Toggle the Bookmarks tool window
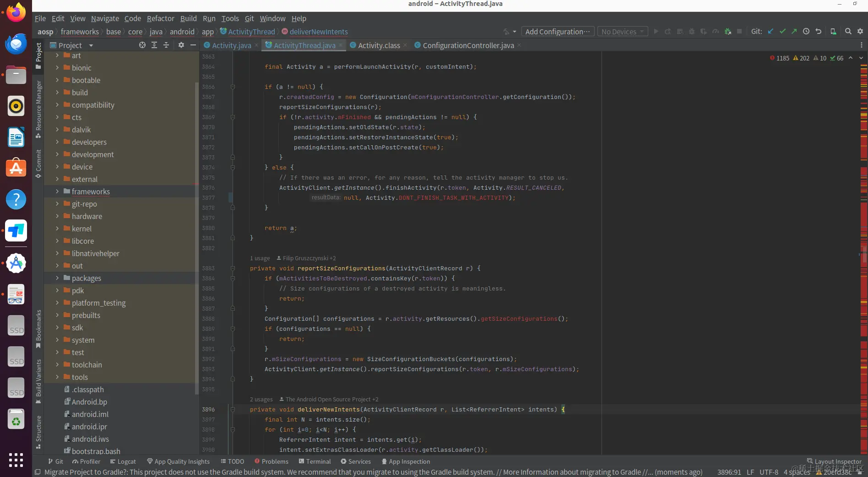 38,329
